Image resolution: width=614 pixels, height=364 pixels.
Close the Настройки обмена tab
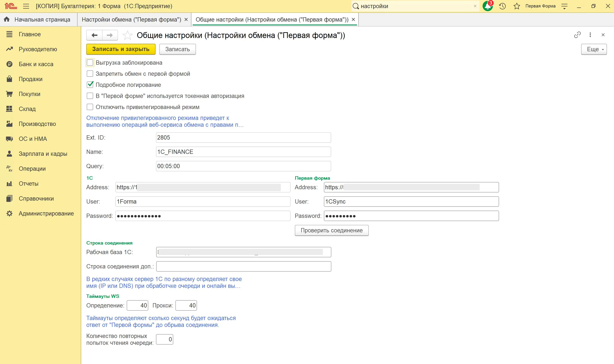coord(186,20)
